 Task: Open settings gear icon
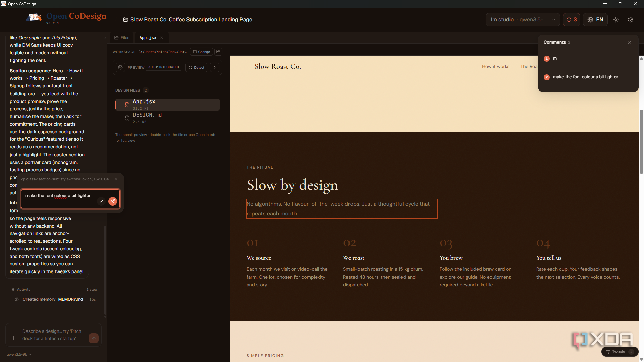[x=631, y=20]
